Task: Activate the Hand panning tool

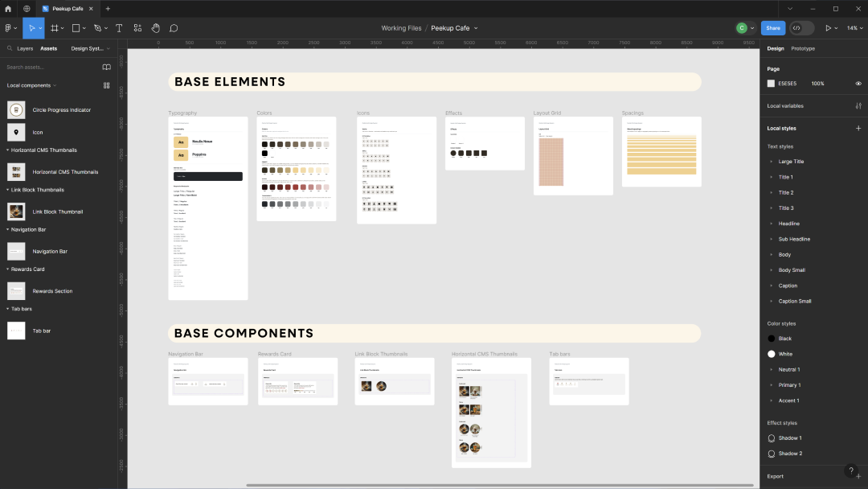Action: 154,27
